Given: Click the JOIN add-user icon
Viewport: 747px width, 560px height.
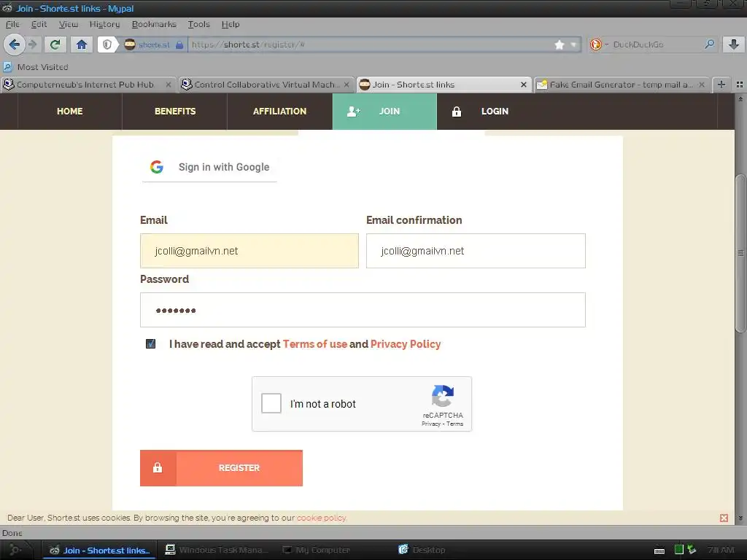Looking at the screenshot, I should (x=354, y=112).
